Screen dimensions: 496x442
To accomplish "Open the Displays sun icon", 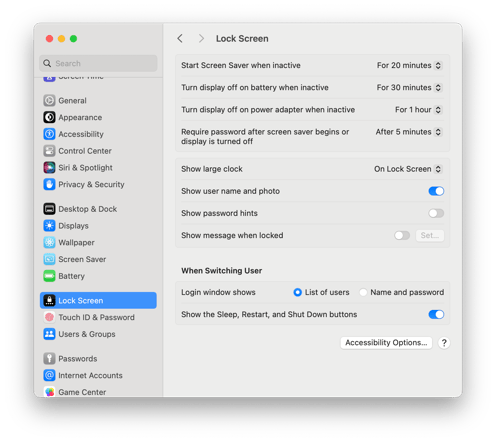I will (49, 226).
